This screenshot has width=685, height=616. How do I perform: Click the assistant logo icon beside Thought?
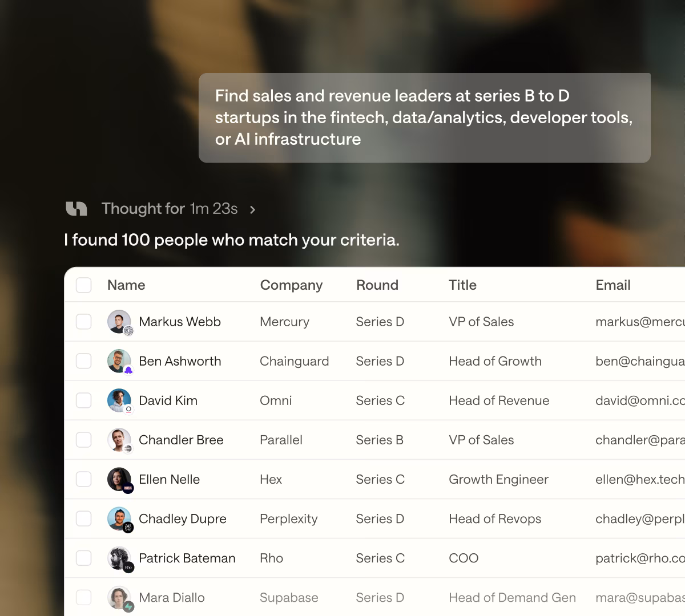76,209
